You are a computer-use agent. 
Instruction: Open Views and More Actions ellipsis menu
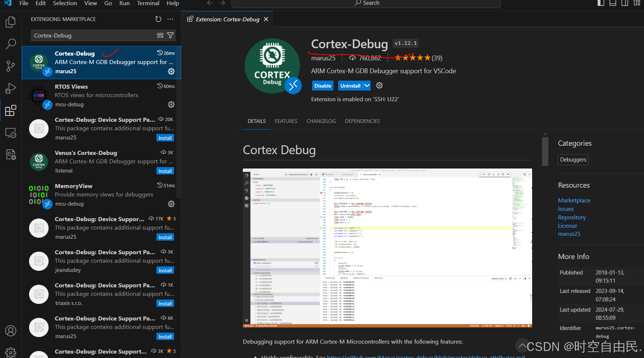tap(170, 19)
